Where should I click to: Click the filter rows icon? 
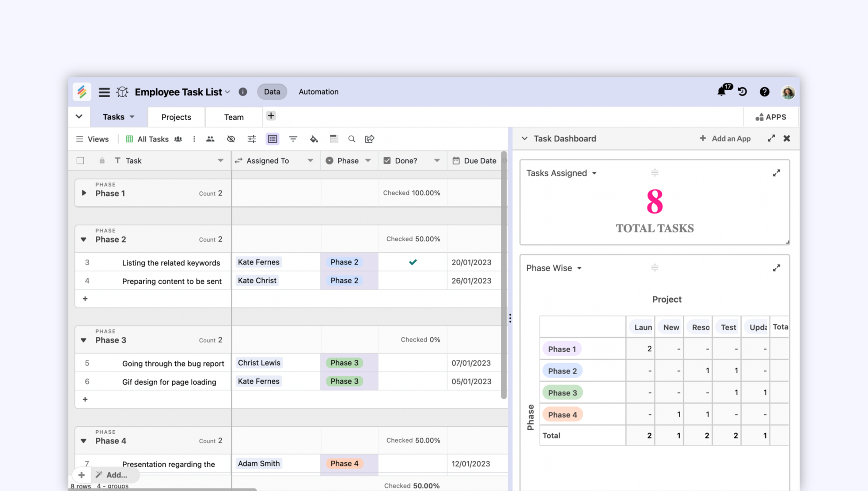(x=293, y=139)
